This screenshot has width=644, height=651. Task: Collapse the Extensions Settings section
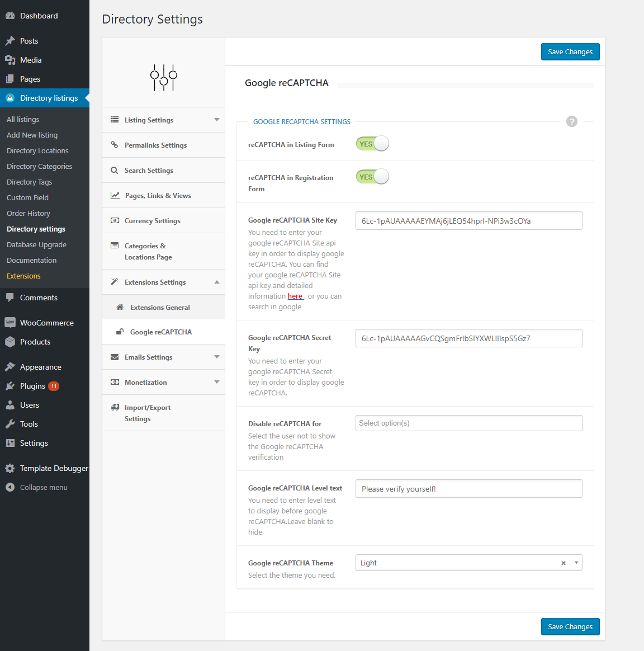(x=216, y=282)
